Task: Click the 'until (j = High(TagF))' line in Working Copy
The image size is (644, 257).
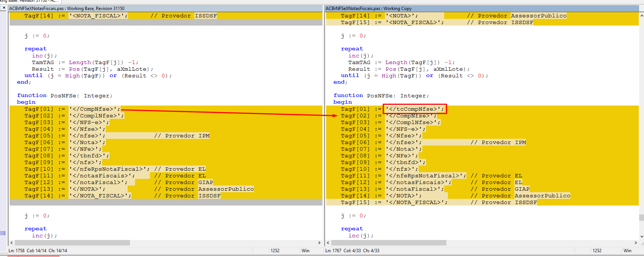Action: coord(415,76)
